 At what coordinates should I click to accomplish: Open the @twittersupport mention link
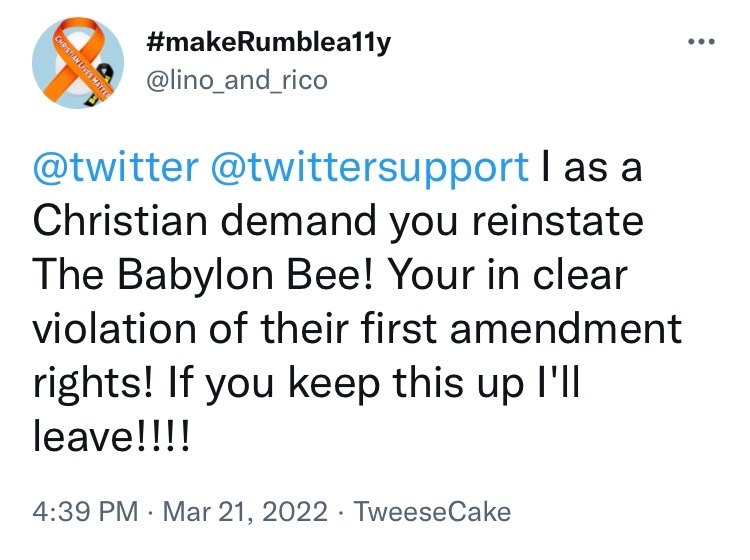click(x=369, y=168)
